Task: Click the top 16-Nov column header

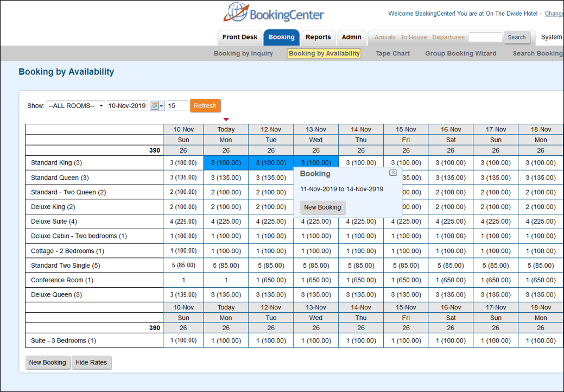Action: coord(451,129)
